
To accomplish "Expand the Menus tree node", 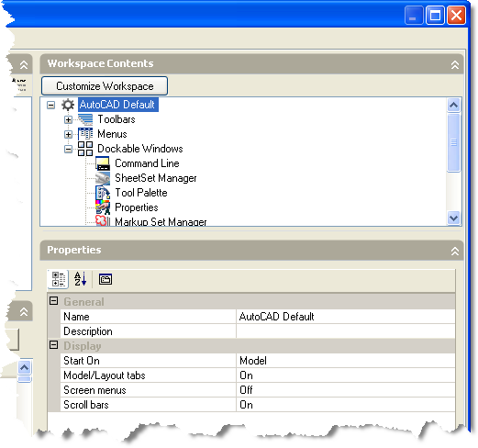I will pos(69,134).
